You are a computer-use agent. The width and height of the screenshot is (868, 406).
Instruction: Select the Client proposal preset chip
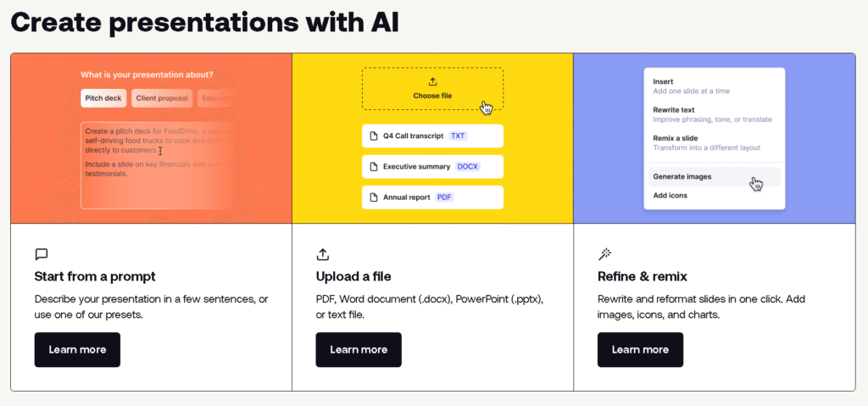(162, 98)
